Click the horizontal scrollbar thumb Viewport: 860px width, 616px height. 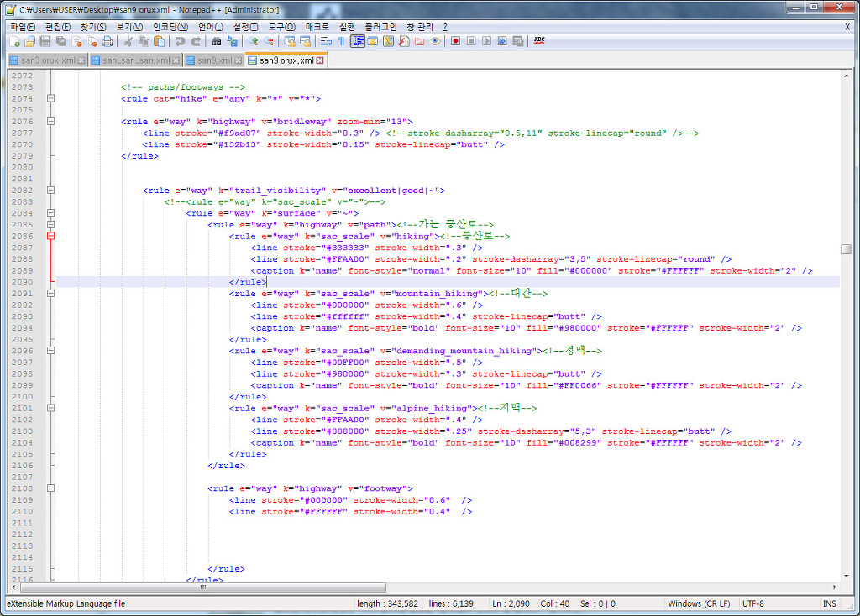pyautogui.click(x=202, y=587)
